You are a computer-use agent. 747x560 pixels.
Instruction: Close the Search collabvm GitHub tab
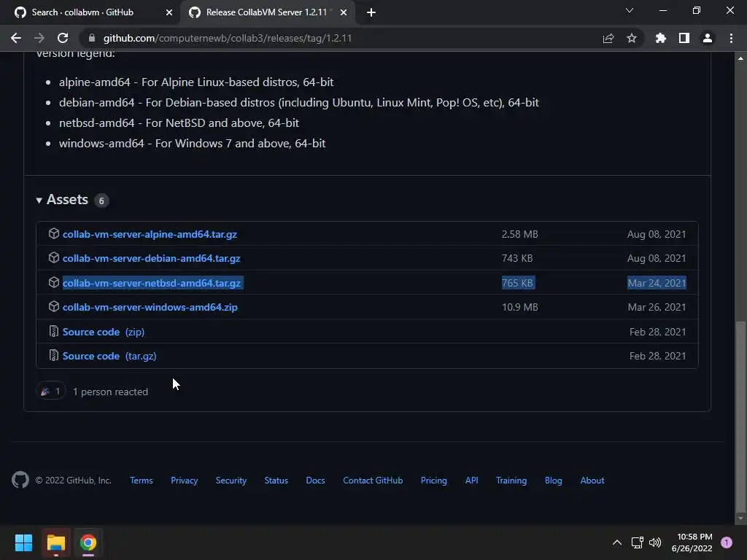click(169, 12)
